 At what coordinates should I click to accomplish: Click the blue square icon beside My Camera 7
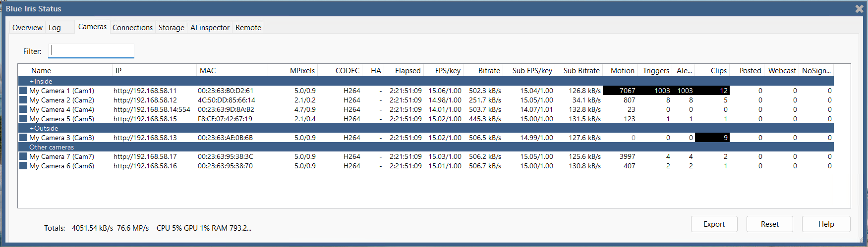coord(23,156)
